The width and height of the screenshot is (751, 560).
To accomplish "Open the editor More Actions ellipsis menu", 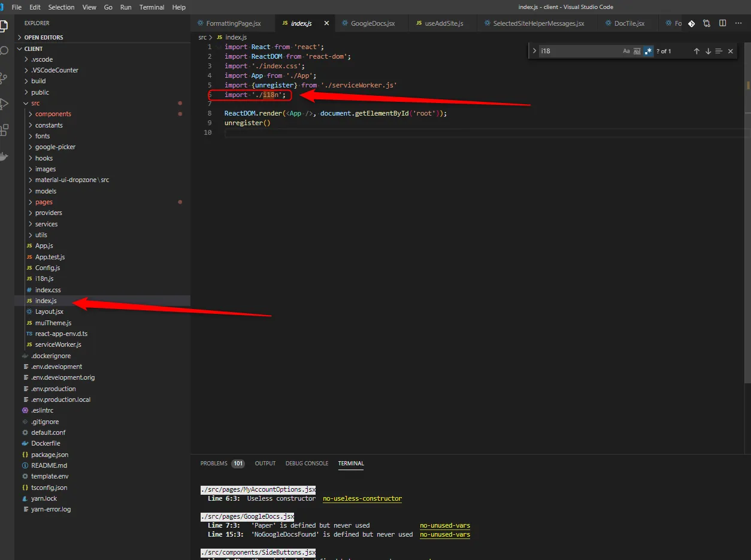I will 738,23.
